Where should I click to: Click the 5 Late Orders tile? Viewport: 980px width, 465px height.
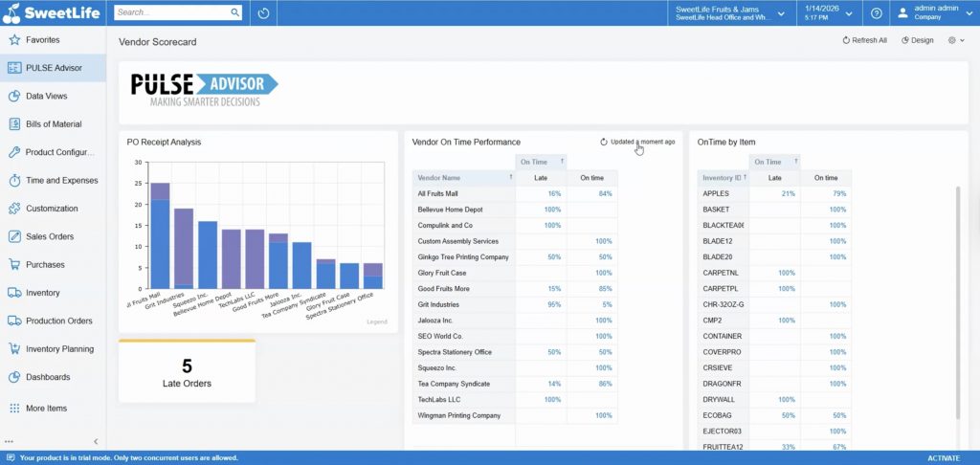[187, 372]
